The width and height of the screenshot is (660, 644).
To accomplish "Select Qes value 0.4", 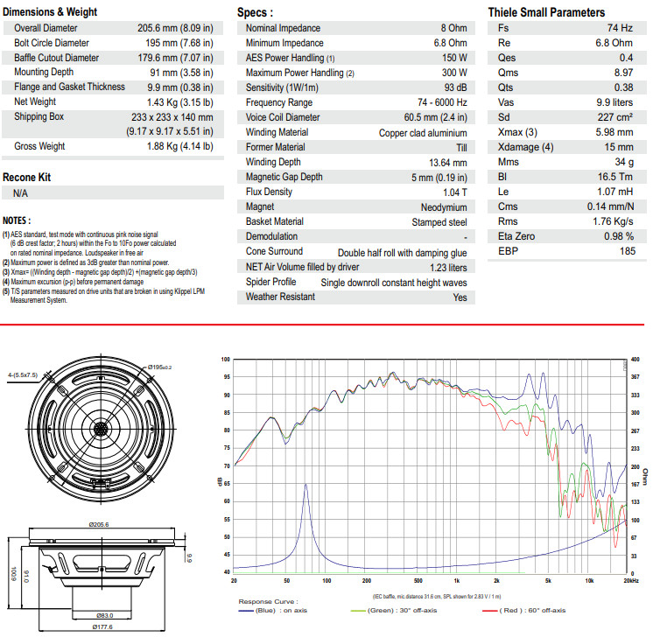I will [626, 58].
